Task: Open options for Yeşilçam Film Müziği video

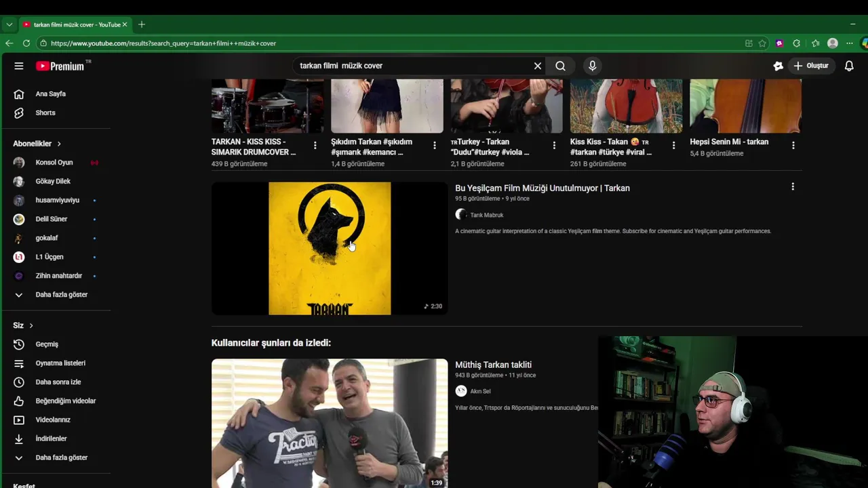Action: click(793, 186)
